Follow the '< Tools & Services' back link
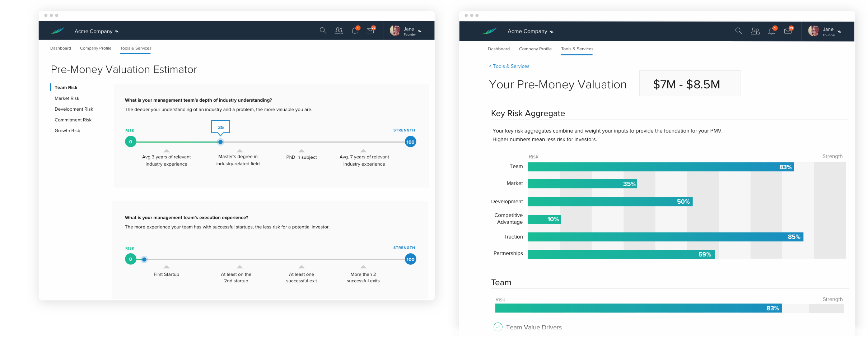868x347 pixels. (509, 66)
